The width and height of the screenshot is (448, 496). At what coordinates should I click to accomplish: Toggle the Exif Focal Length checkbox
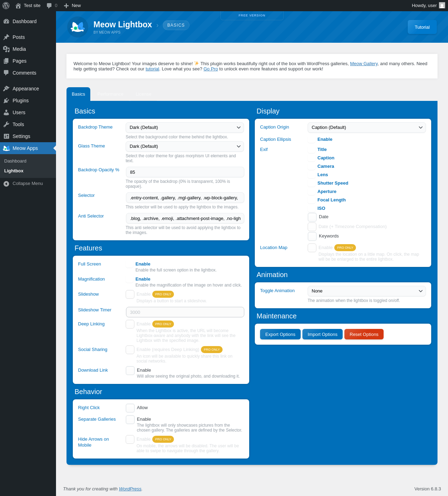312,200
